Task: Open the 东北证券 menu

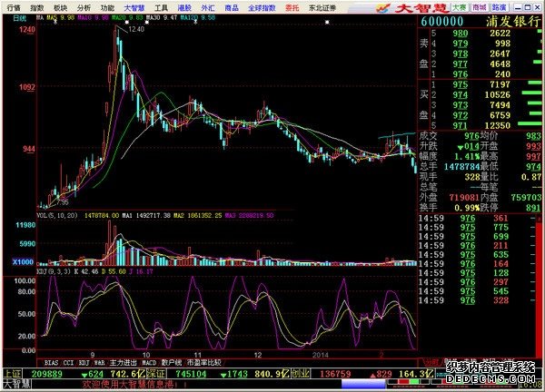Action: tap(322, 7)
